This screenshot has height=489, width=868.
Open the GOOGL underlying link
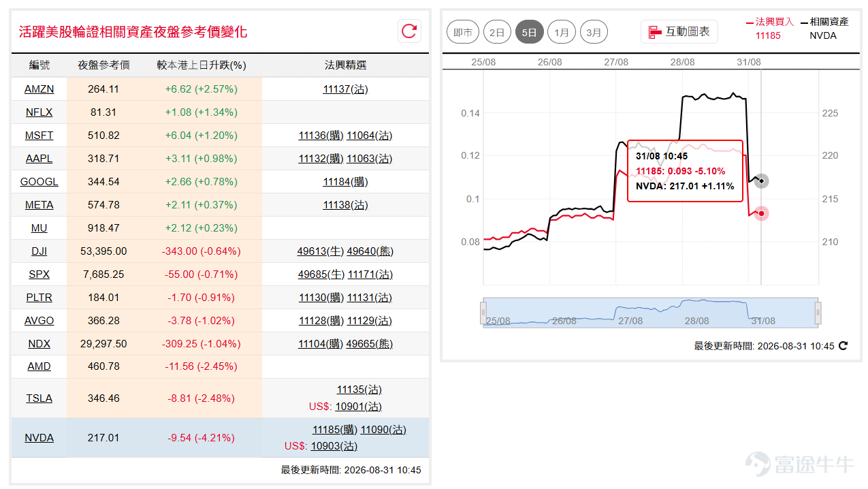[x=39, y=182]
